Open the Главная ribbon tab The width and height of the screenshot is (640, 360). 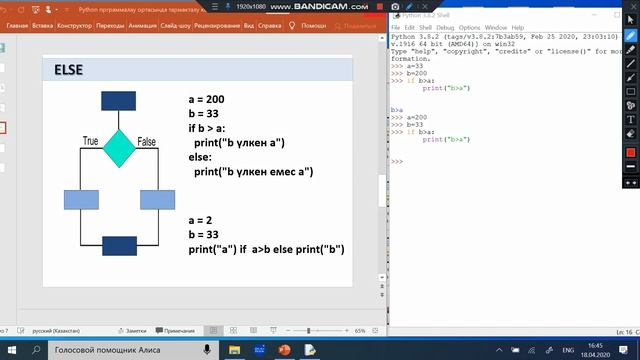[x=17, y=25]
